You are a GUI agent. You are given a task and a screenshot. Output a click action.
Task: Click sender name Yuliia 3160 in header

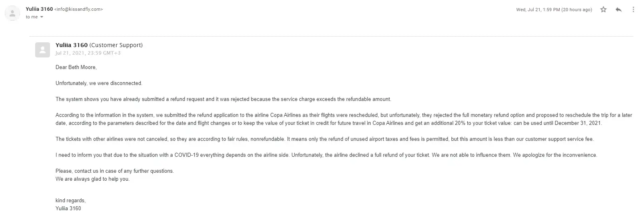point(39,9)
